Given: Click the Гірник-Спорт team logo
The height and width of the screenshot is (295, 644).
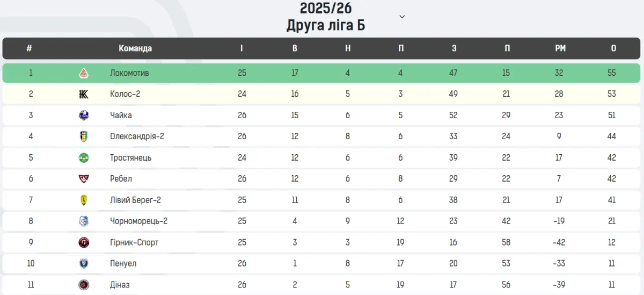Looking at the screenshot, I should coord(84,243).
